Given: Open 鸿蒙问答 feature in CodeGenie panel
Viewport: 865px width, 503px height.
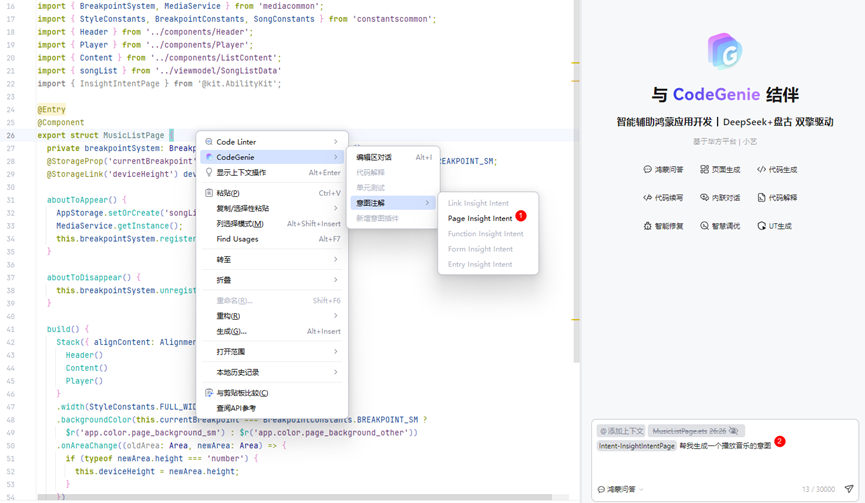Looking at the screenshot, I should click(664, 170).
